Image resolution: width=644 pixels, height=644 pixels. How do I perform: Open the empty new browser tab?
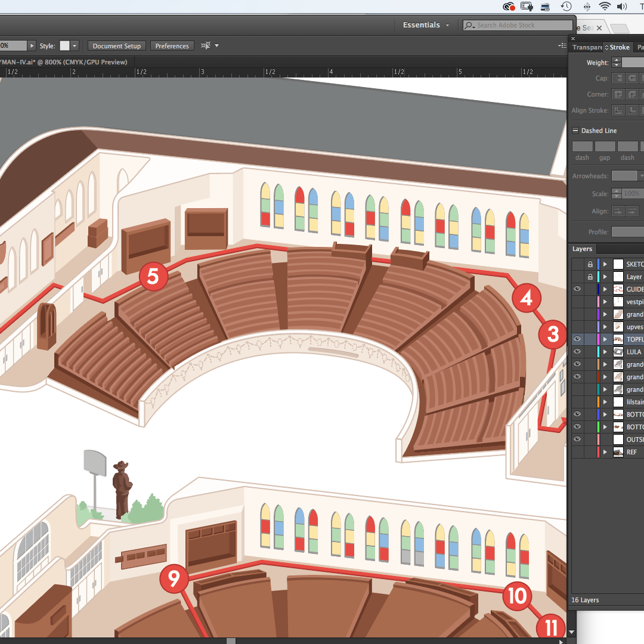click(x=620, y=29)
